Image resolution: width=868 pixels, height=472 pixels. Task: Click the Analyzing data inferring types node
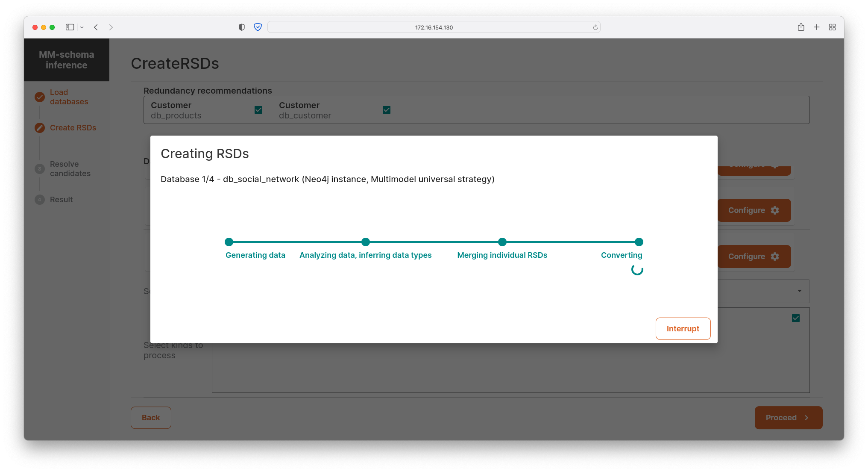[x=365, y=242]
